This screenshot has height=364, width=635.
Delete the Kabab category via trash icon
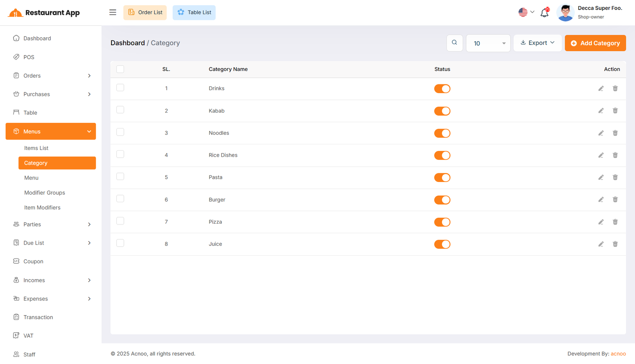[x=615, y=111]
